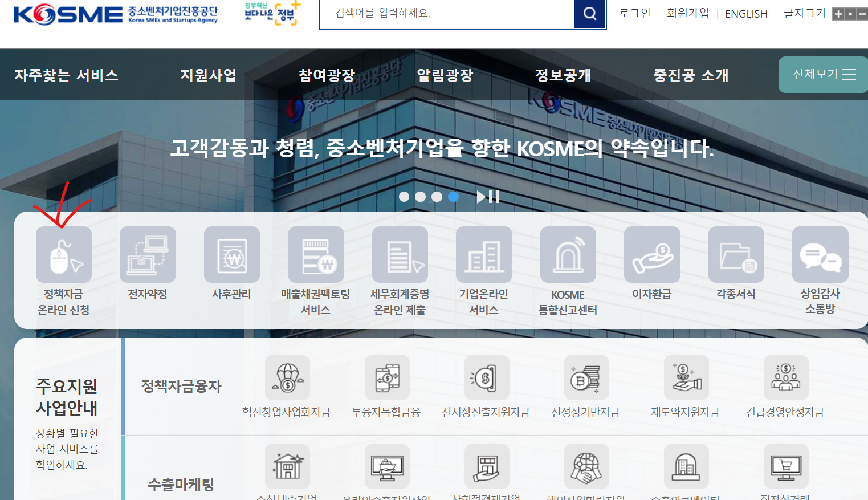868x500 pixels.
Task: Toggle banner slideshow play/pause
Action: click(x=488, y=197)
